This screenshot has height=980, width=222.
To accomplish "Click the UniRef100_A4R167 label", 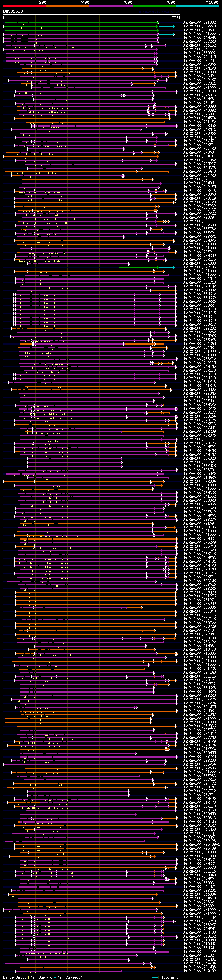I will click(x=199, y=80).
